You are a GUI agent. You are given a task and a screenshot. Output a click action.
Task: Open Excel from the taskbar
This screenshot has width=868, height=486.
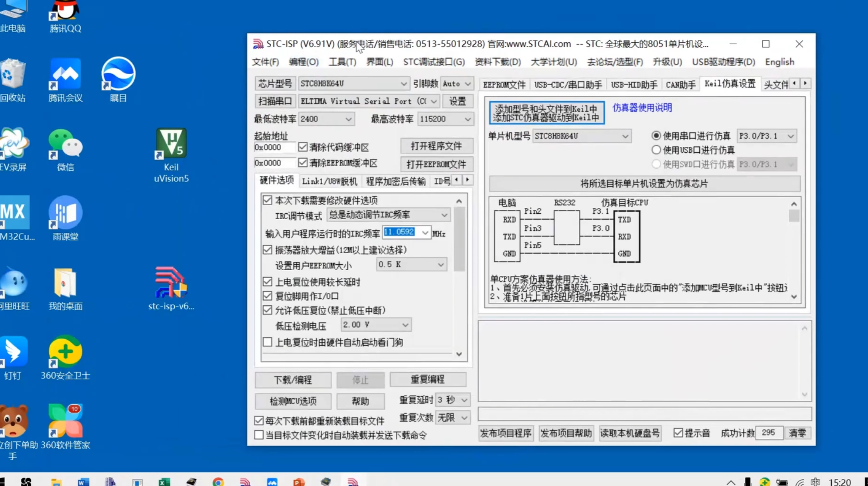pos(164,482)
